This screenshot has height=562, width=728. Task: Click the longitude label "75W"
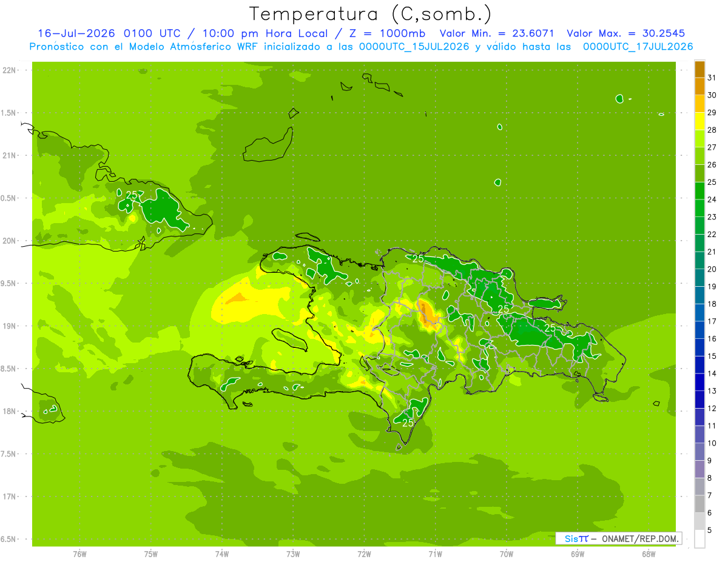(151, 554)
